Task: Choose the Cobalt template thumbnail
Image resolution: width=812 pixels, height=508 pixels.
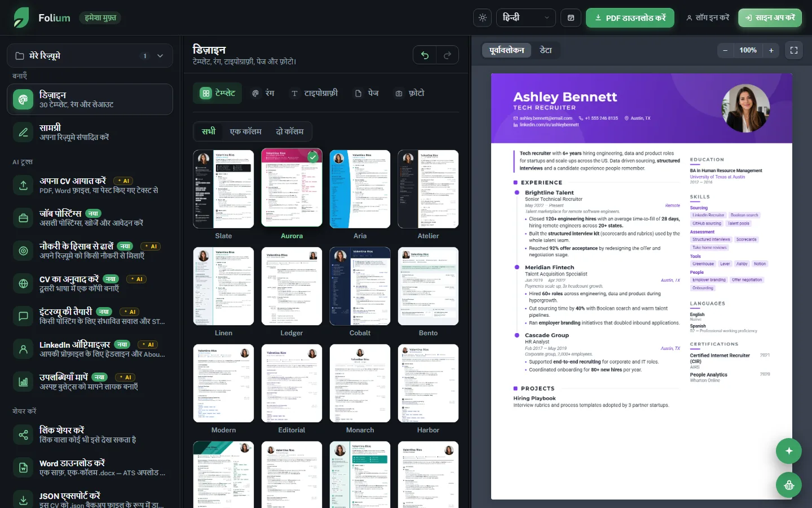Action: click(360, 286)
